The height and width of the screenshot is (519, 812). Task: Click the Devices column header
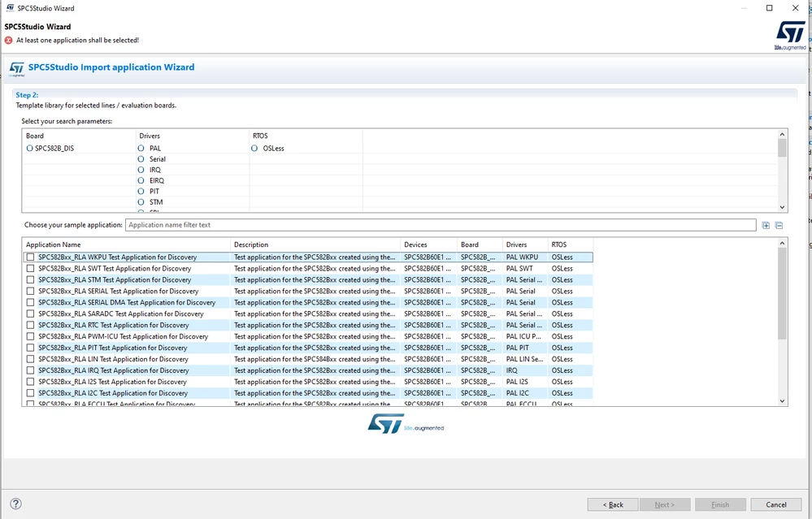[429, 244]
